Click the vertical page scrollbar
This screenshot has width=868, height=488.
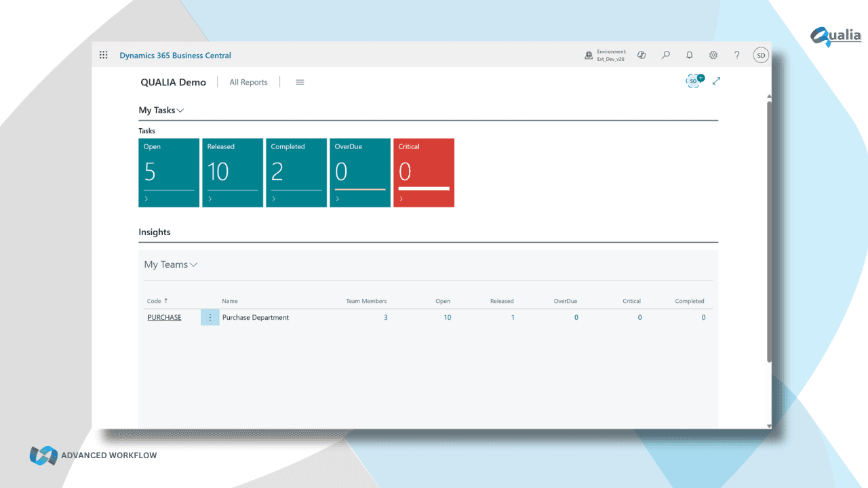(x=769, y=230)
